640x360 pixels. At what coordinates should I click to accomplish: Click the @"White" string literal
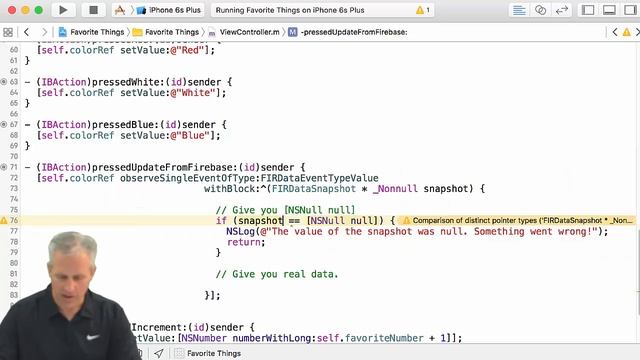(193, 93)
